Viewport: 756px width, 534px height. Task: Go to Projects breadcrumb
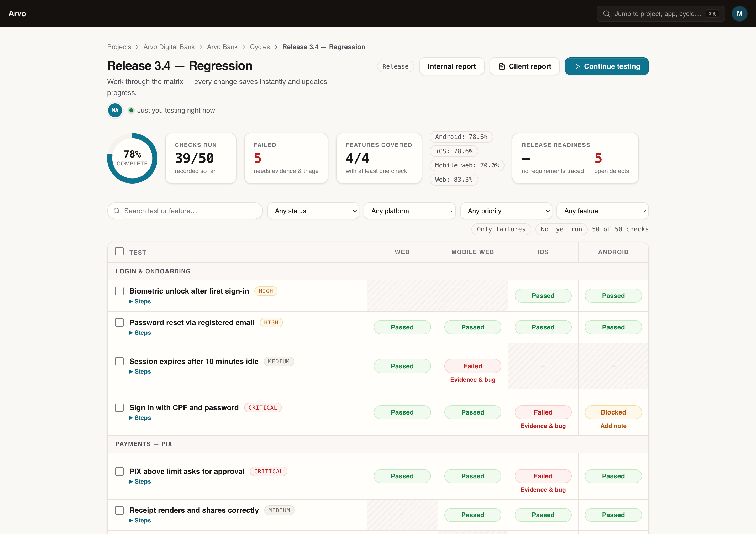tap(119, 47)
